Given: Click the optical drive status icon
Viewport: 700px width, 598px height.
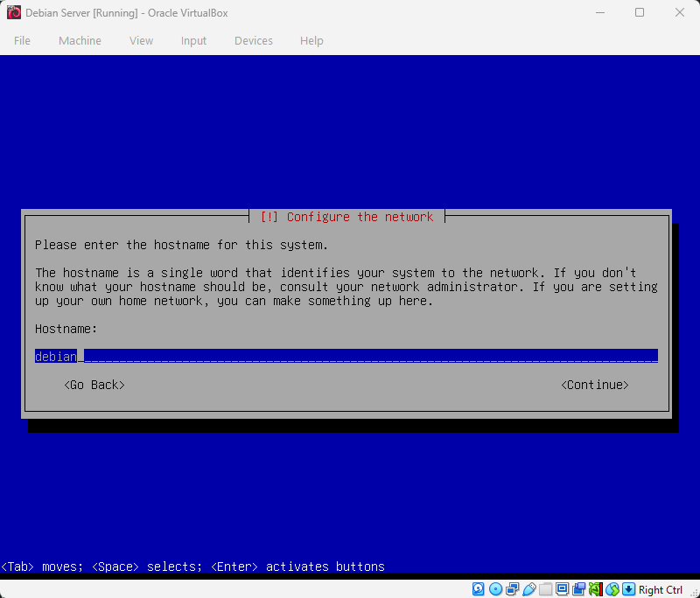Looking at the screenshot, I should [x=495, y=588].
